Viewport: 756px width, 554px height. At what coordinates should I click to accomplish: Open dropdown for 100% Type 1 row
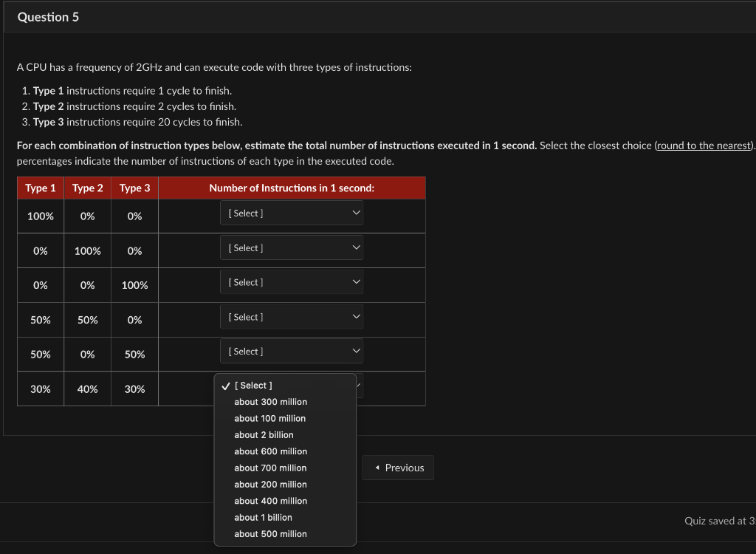(292, 213)
